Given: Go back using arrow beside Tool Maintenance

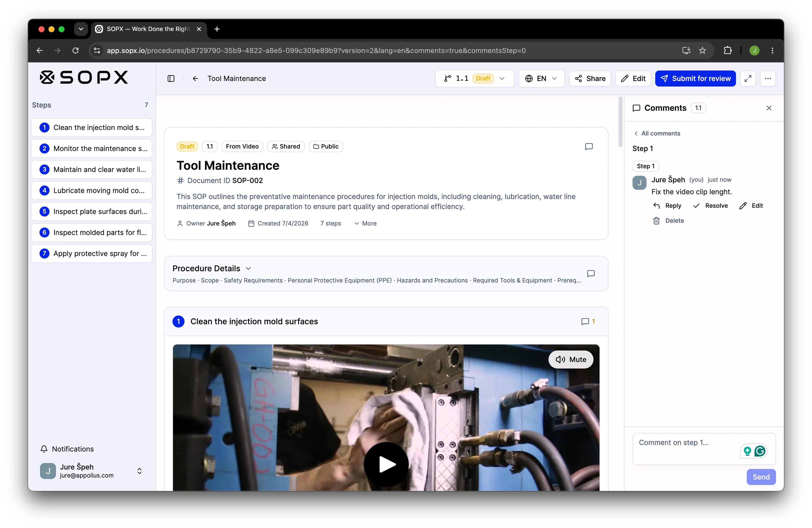Looking at the screenshot, I should click(x=195, y=78).
